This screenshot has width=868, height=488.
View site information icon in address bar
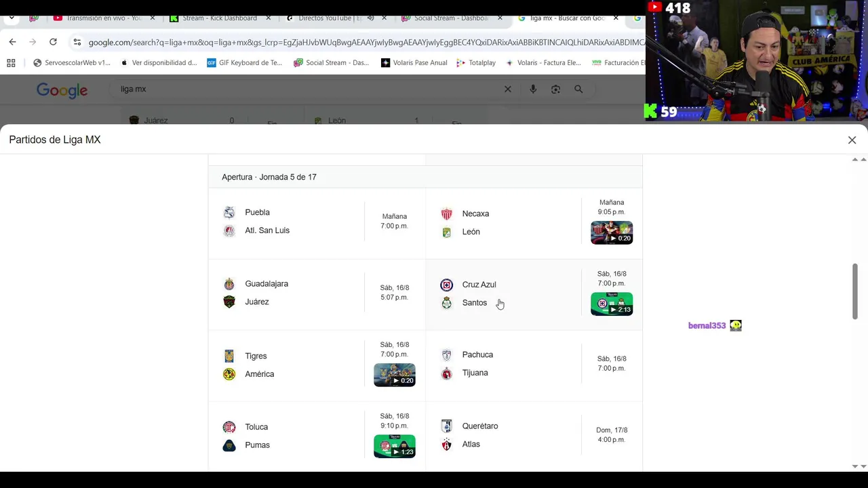77,42
